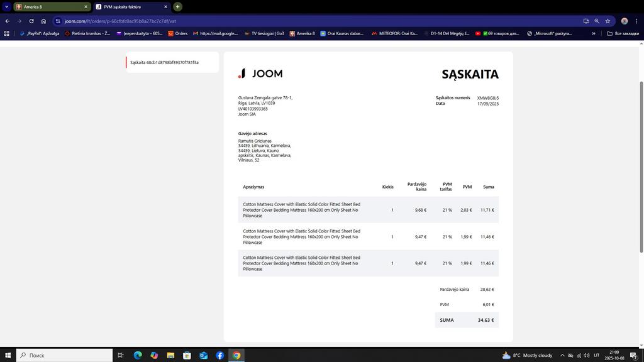Switch to the America 8 tab
644x362 pixels.
(50, 7)
